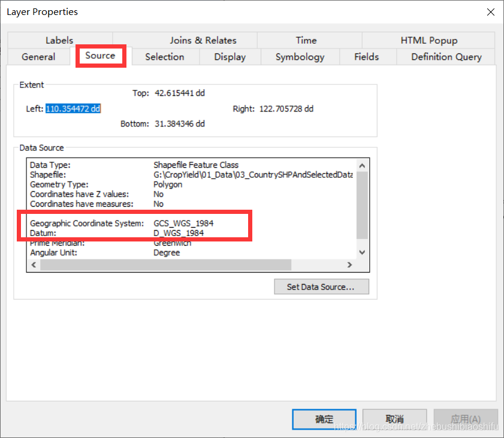The height and width of the screenshot is (438, 504).
Task: Open the Time tab
Action: [x=306, y=40]
